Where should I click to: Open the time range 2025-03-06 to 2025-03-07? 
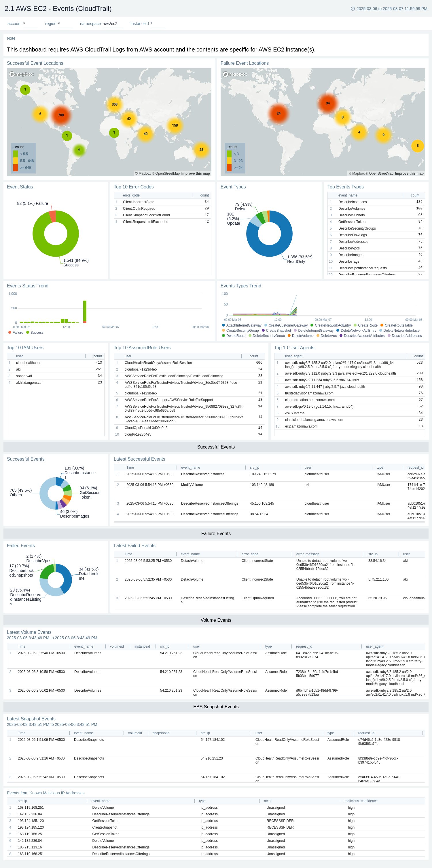pyautogui.click(x=391, y=9)
